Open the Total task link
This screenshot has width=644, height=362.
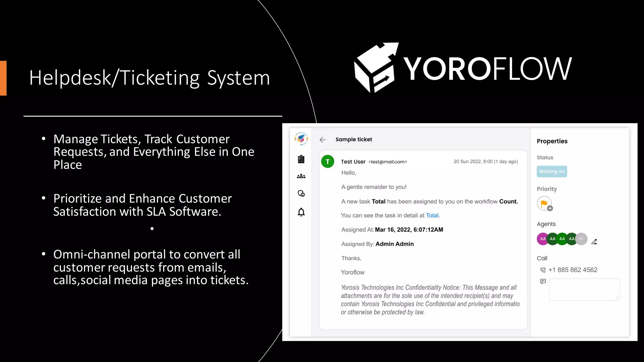[432, 216]
